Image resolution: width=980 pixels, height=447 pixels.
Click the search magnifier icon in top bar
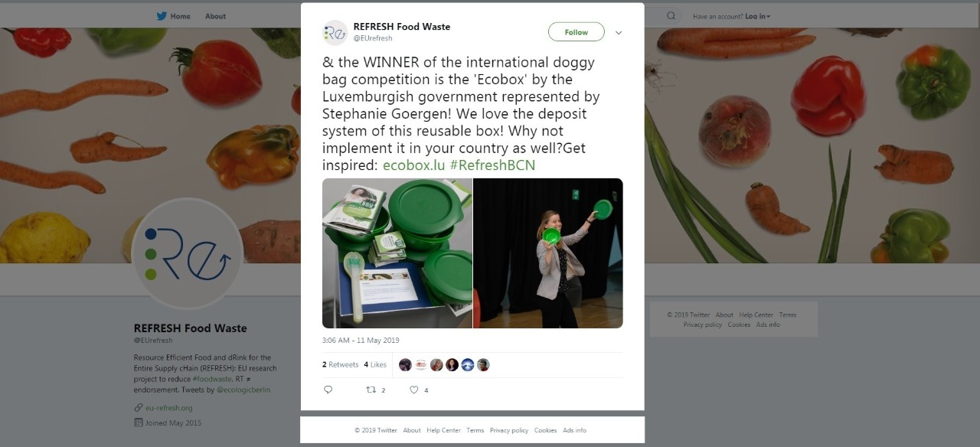tap(671, 16)
